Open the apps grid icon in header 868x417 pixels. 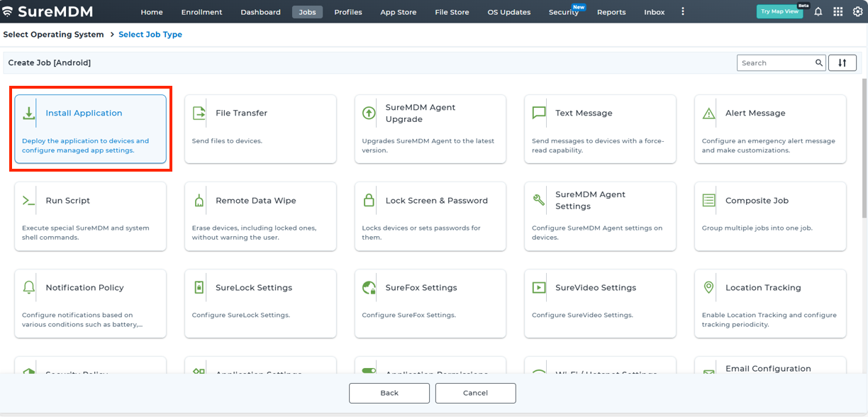838,12
